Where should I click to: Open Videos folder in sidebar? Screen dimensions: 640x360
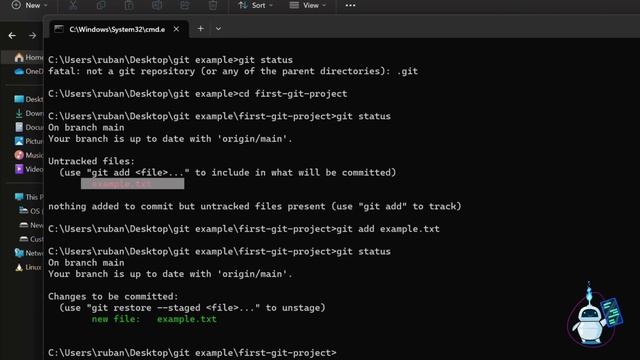click(x=29, y=169)
